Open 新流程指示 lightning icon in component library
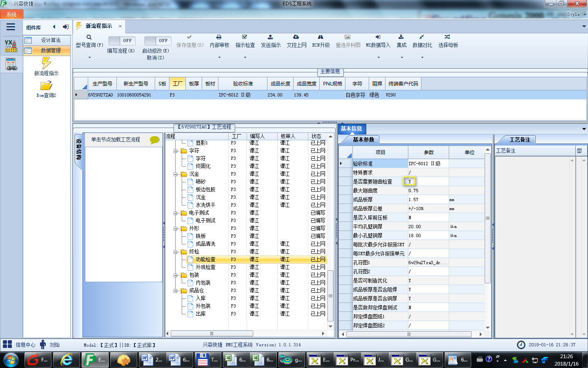The height and width of the screenshot is (368, 588). click(x=46, y=63)
